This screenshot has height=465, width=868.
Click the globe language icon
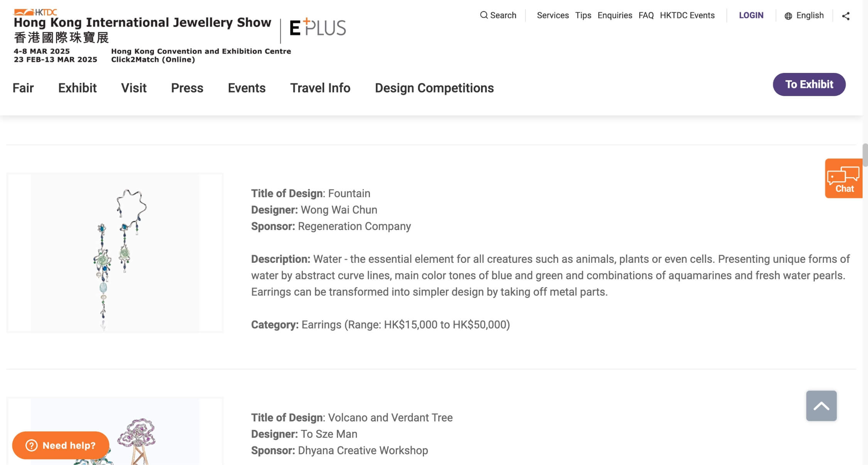[789, 16]
